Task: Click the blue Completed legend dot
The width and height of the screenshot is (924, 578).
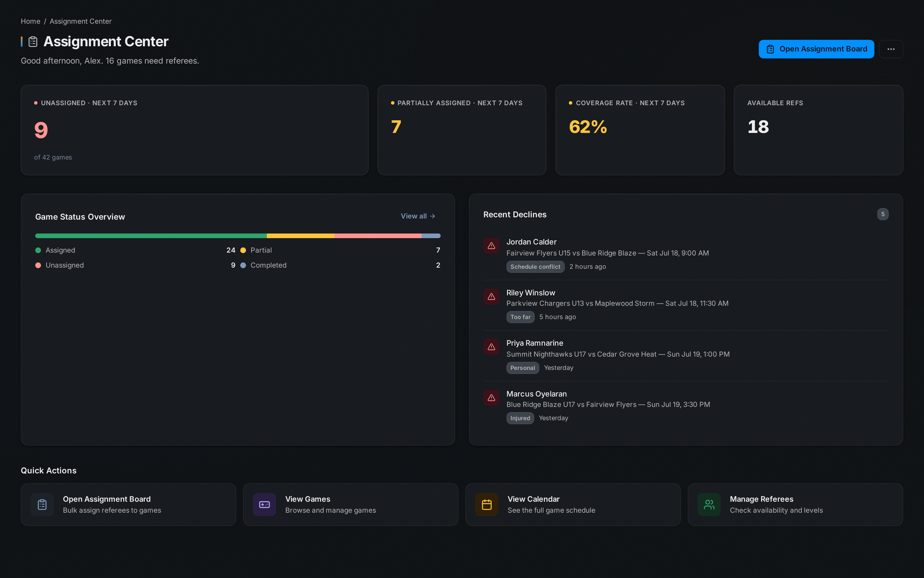Action: 243,265
